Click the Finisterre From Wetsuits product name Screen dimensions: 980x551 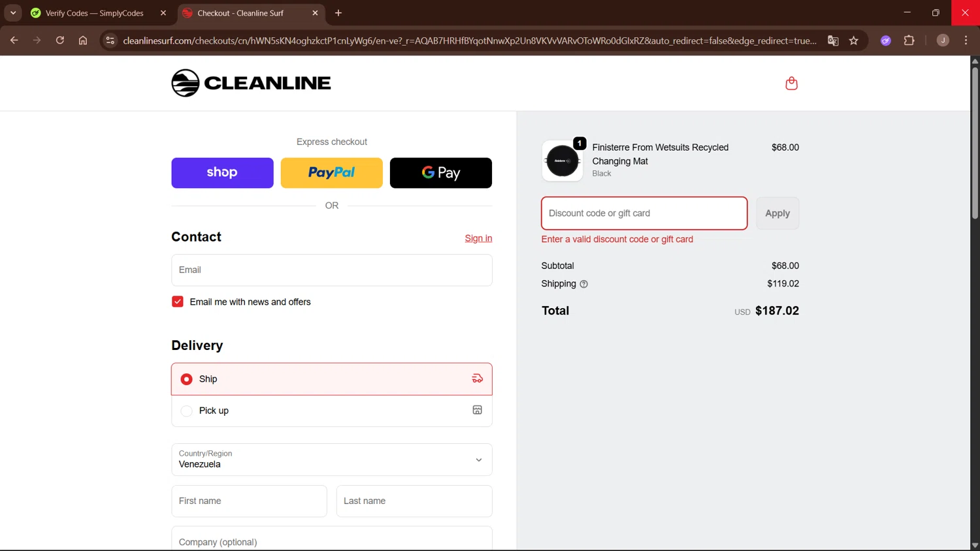click(660, 154)
